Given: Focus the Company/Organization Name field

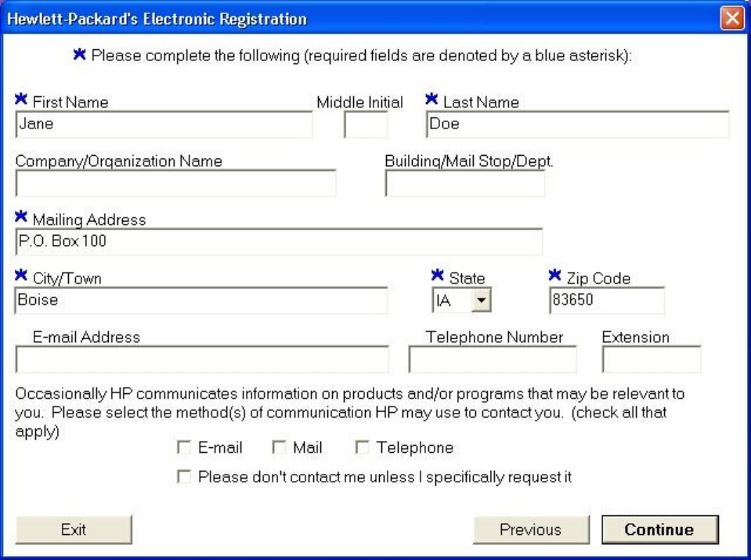Looking at the screenshot, I should coord(175,183).
